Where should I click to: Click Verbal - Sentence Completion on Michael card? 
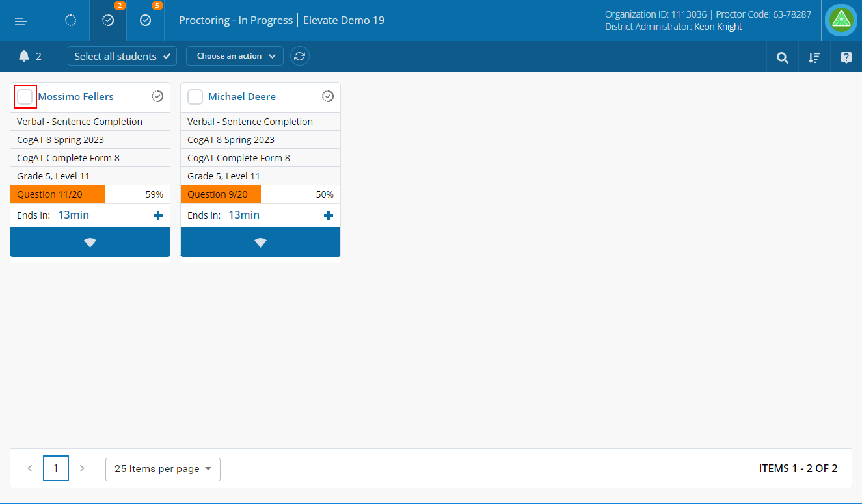tap(250, 122)
